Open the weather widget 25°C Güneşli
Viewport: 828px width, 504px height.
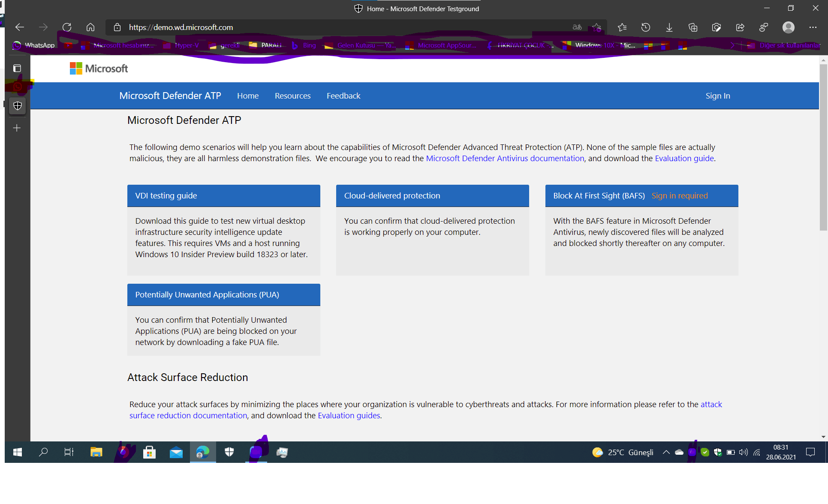(623, 453)
